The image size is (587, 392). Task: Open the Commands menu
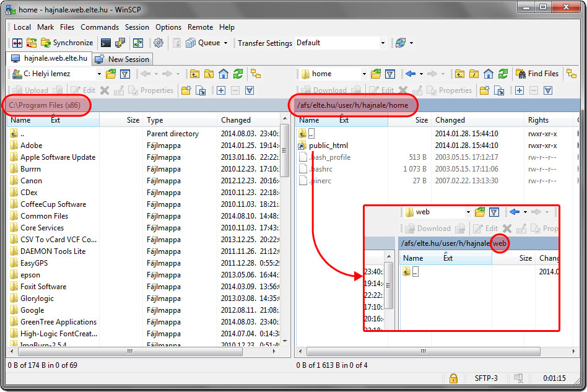[x=100, y=27]
